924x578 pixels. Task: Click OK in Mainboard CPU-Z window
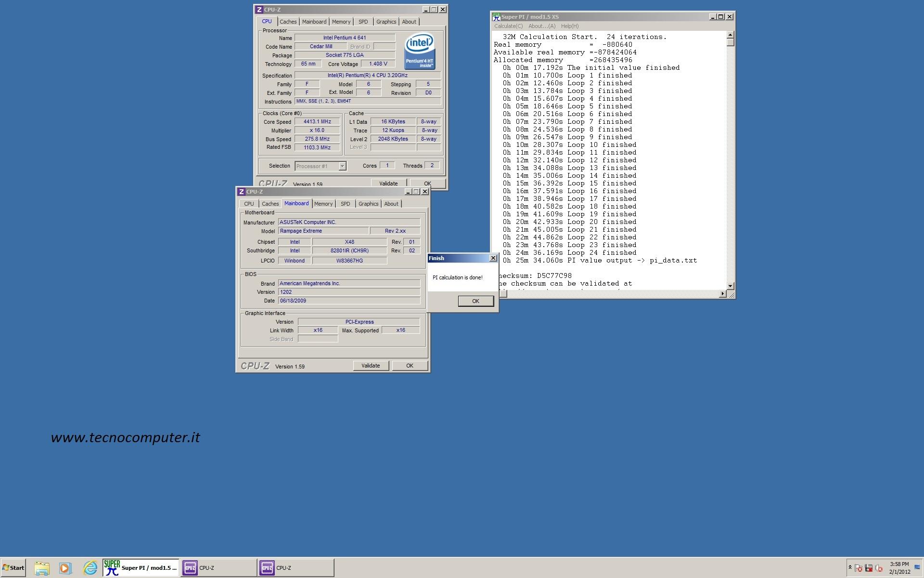(x=410, y=366)
